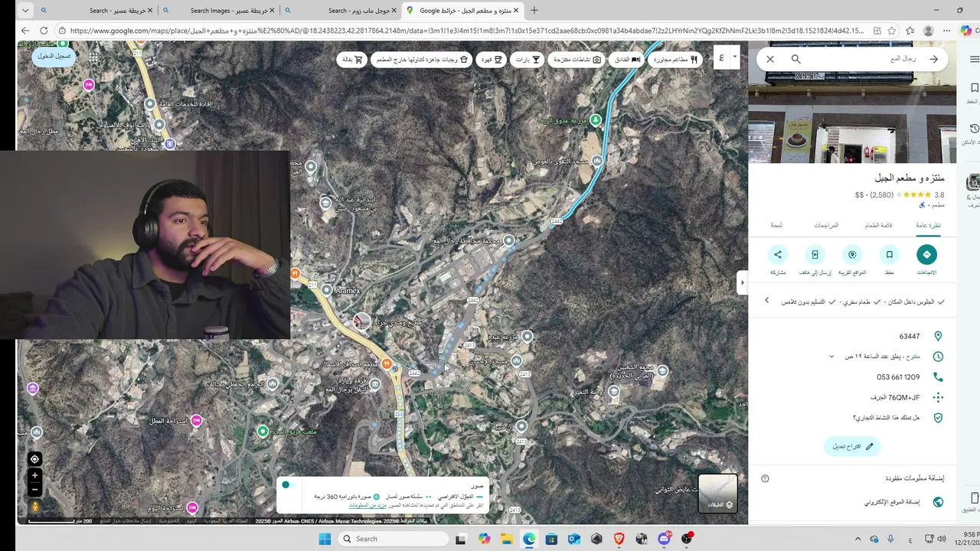Filter the map by Hotels chip

626,59
